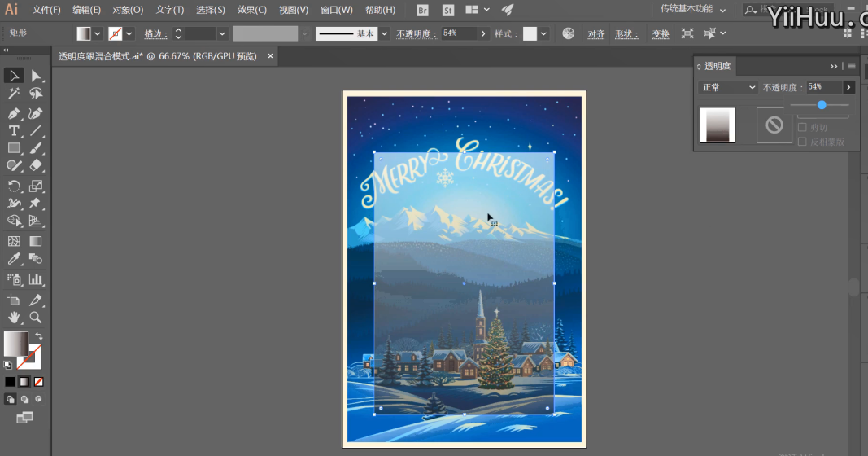Select the Line Segment tool
This screenshot has width=868, height=456.
36,131
